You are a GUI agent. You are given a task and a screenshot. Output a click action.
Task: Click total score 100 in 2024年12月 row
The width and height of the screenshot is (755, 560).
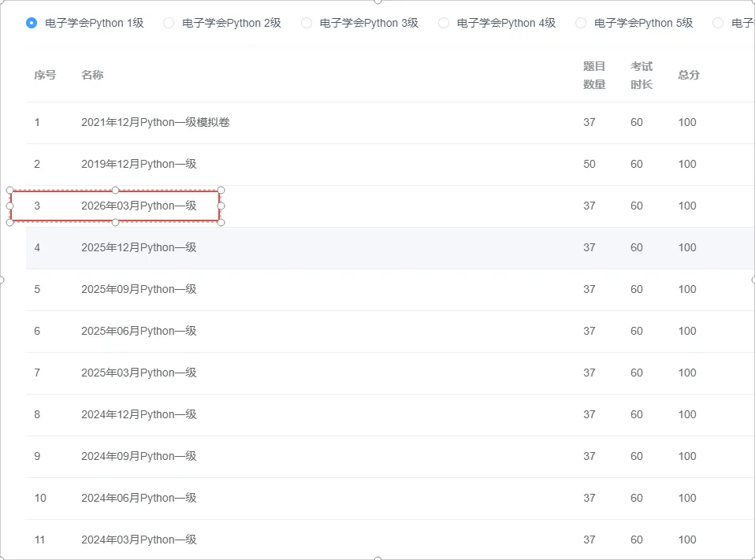(x=687, y=414)
